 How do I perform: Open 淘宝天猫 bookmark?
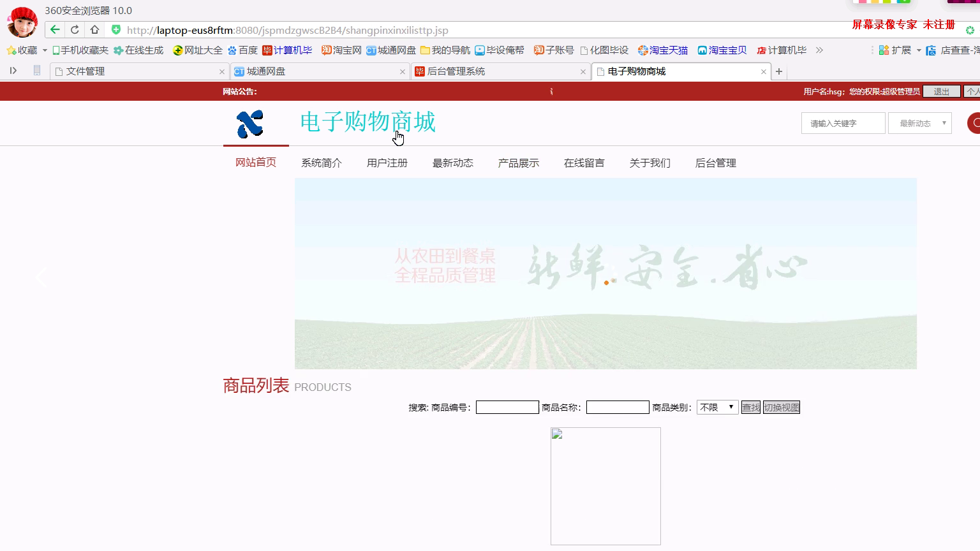click(x=663, y=50)
